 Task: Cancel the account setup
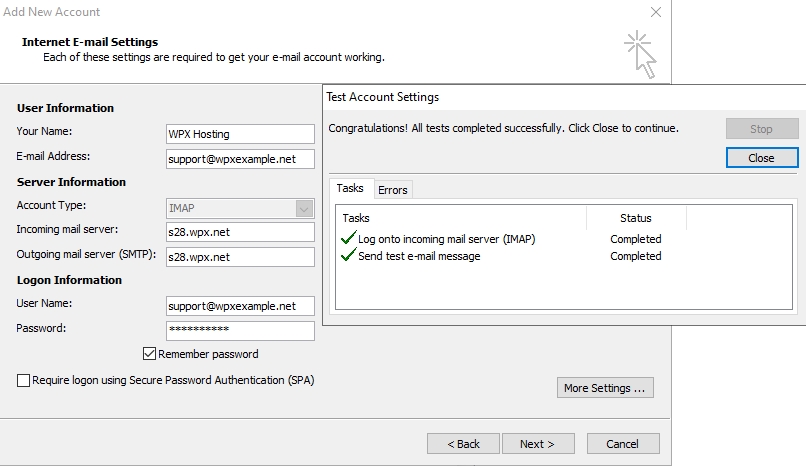[x=622, y=444]
